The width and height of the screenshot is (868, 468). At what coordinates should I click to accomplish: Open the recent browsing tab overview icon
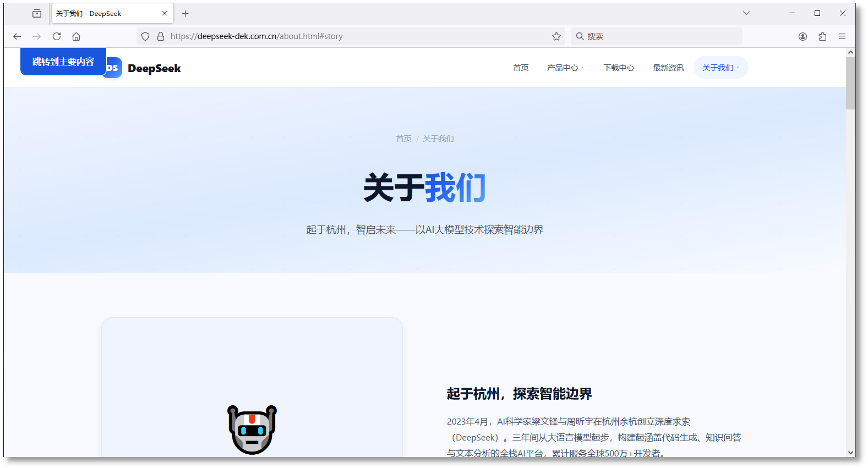37,13
